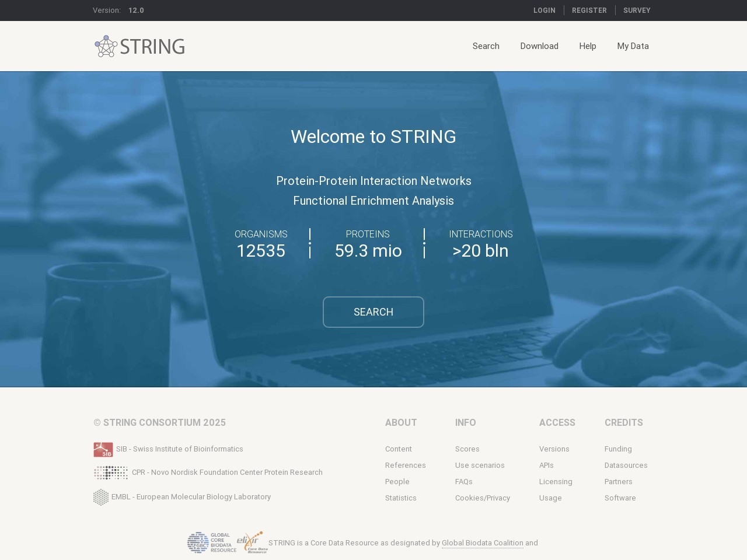The image size is (747, 560).
Task: Click the INTERACTIONS count >20 bln
Action: [x=480, y=251]
